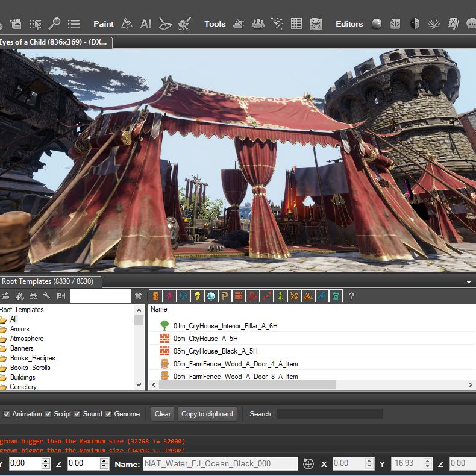
Task: Select the terrain paint mountain icon
Action: 127,23
